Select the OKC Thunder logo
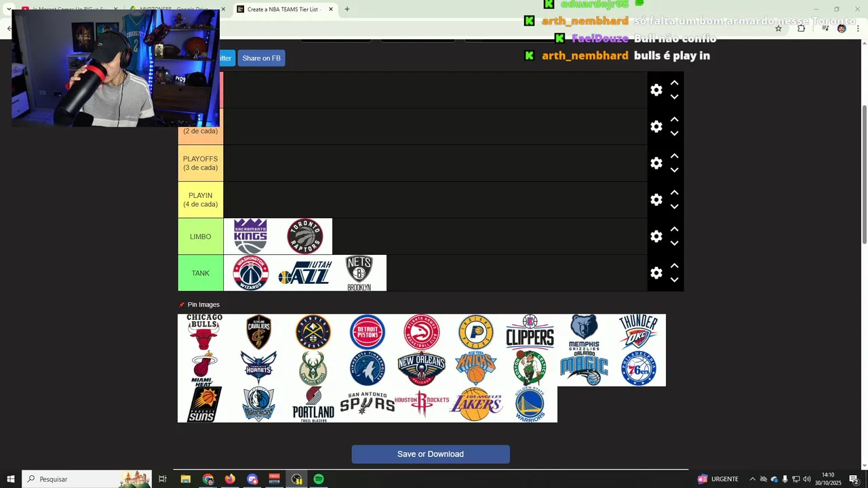Viewport: 868px width, 488px height. (x=639, y=332)
